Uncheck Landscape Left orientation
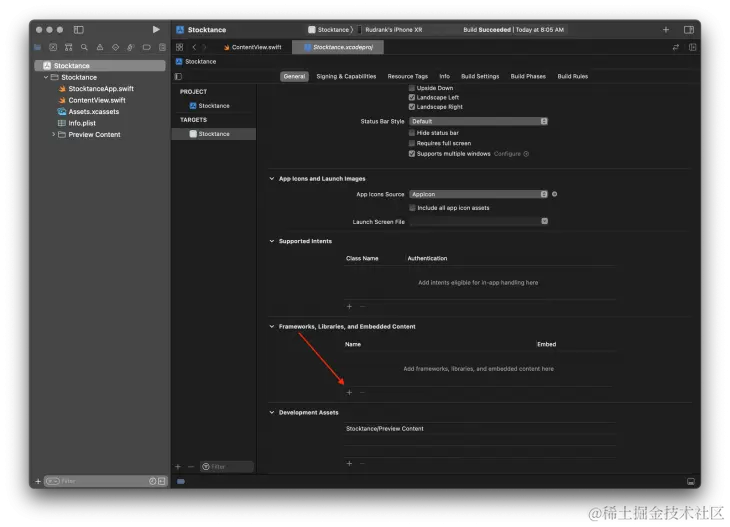 click(x=412, y=97)
